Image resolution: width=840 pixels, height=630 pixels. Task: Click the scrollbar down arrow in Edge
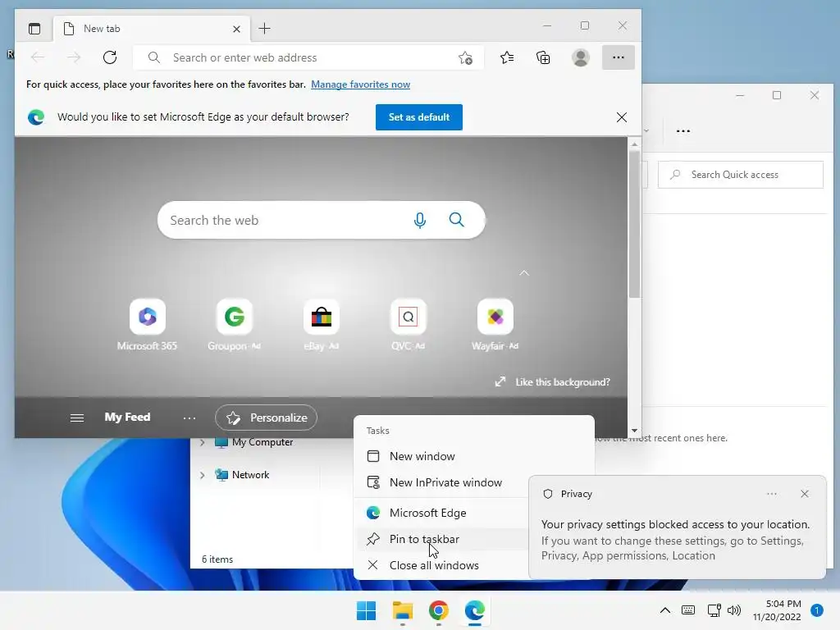[634, 431]
